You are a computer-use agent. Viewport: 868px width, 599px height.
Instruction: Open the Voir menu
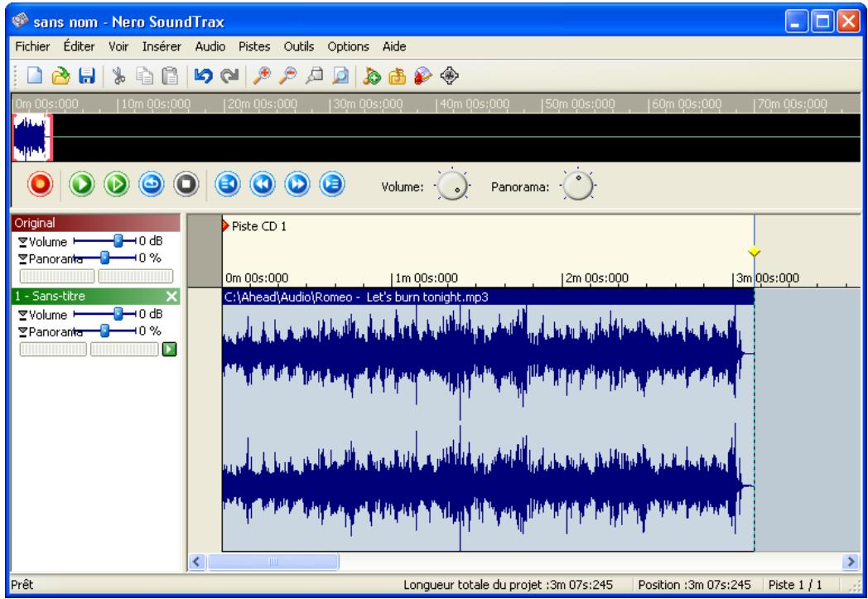118,46
